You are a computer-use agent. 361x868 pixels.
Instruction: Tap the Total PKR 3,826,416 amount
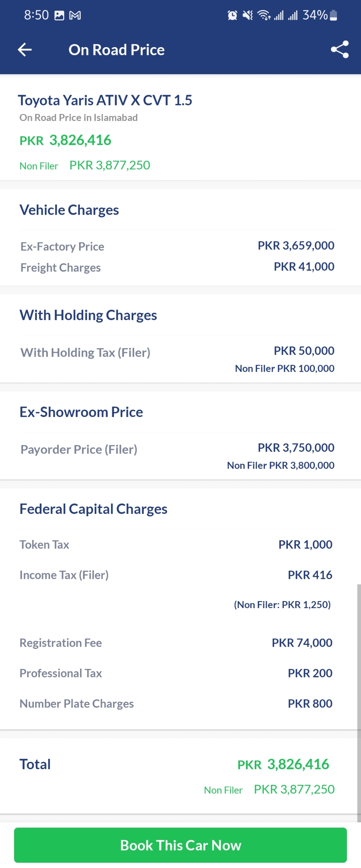coord(283,764)
